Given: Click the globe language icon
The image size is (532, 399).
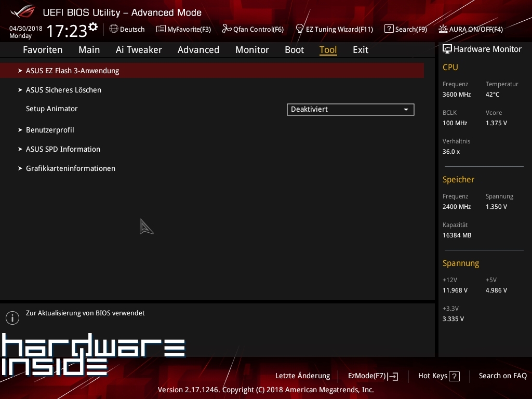Looking at the screenshot, I should point(114,29).
